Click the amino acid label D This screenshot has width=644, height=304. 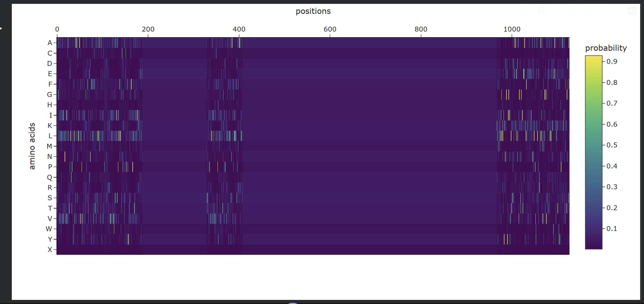[x=50, y=64]
